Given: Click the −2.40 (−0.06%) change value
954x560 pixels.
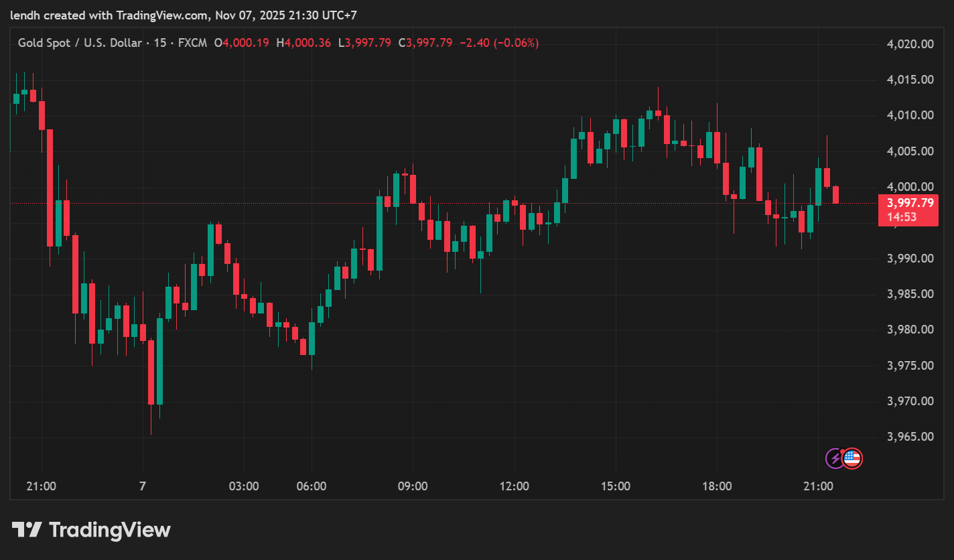Looking at the screenshot, I should [498, 43].
